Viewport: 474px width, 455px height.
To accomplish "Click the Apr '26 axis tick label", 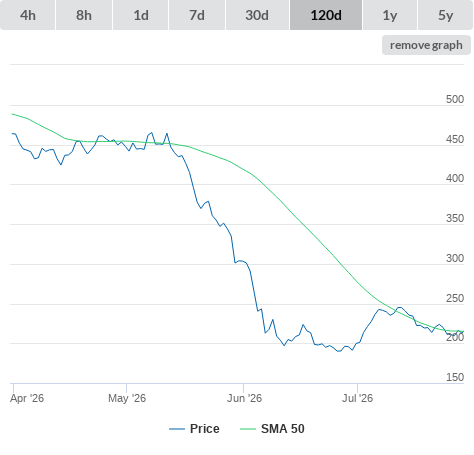I will [x=27, y=398].
